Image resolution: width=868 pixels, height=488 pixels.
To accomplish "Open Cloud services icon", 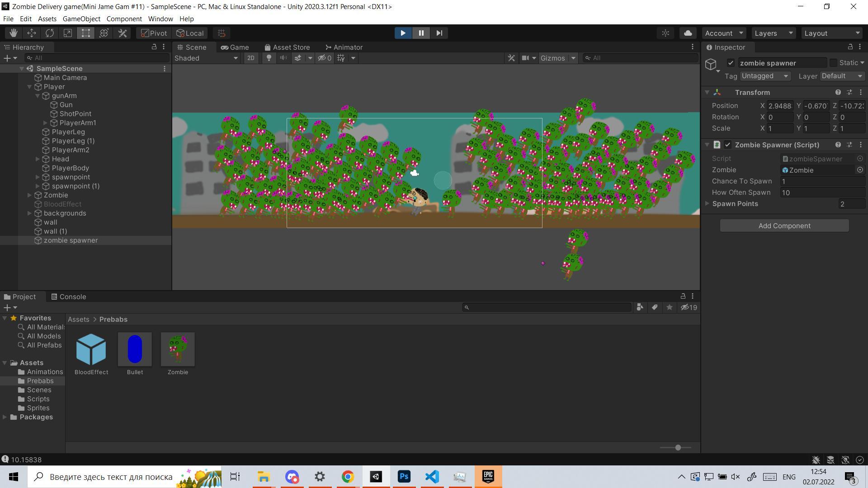I will click(688, 33).
